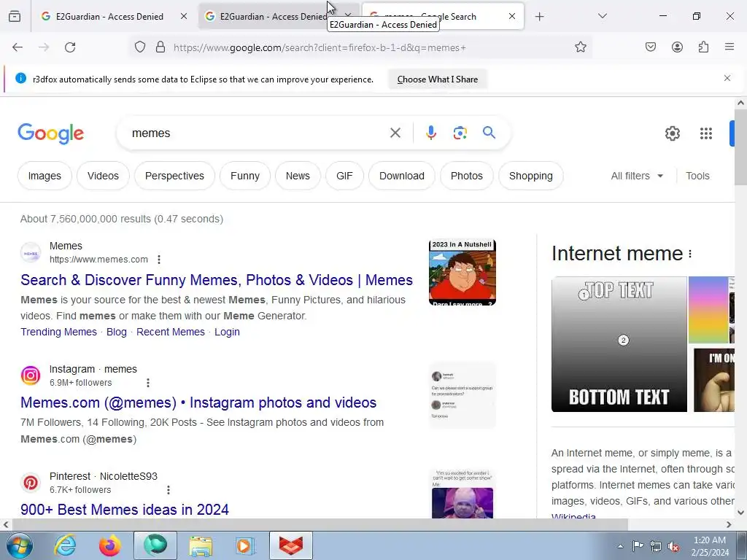Screen dimensions: 747x560
Task: Open the application hamburger menu
Action: pos(729,47)
